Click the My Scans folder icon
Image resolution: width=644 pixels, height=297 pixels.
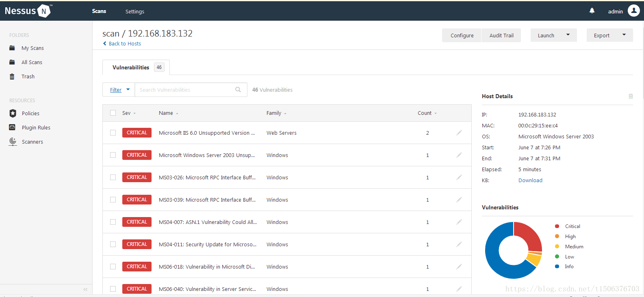tap(12, 48)
